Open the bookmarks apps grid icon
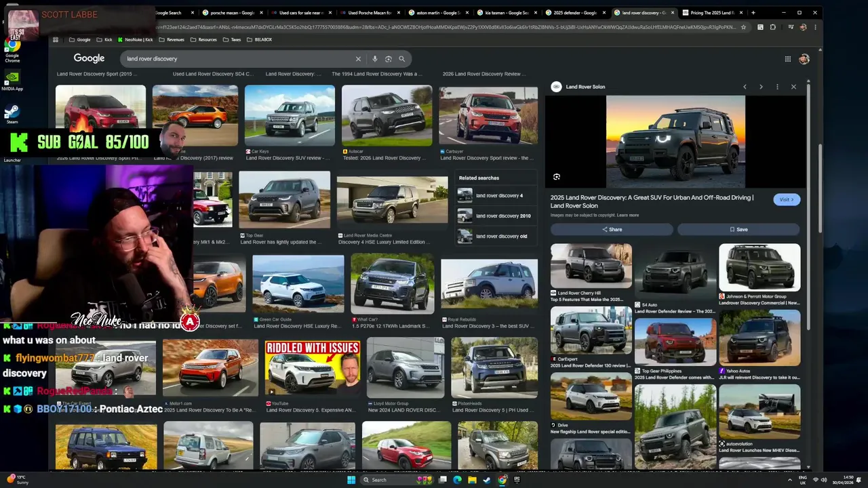Viewport: 868px width, 488px height. pos(56,40)
